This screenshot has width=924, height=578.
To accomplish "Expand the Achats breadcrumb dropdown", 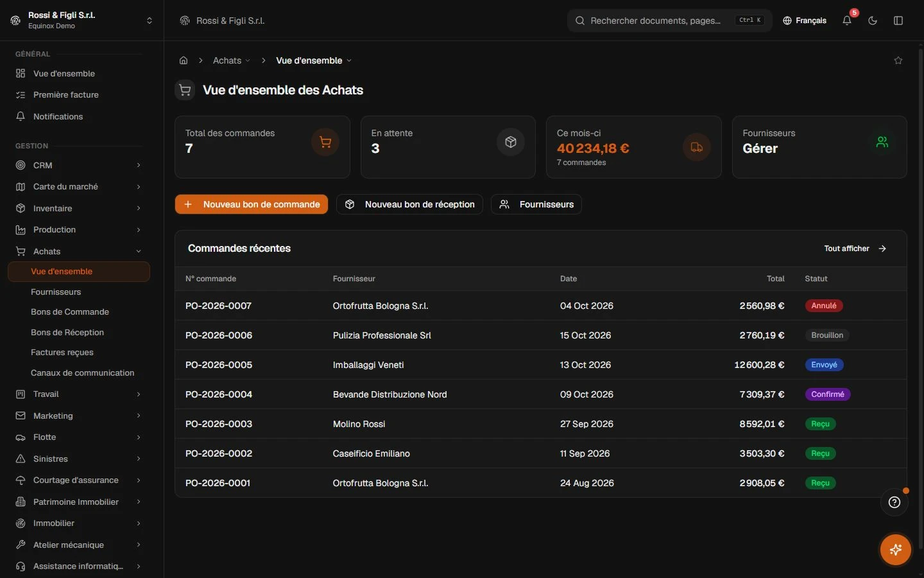I will pos(232,60).
